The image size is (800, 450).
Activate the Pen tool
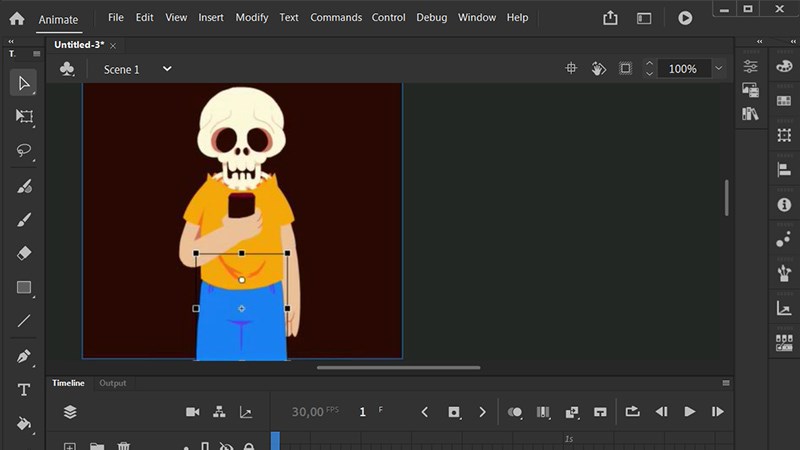point(24,356)
